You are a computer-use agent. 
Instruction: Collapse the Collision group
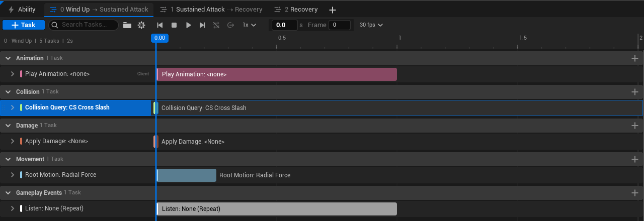point(8,92)
